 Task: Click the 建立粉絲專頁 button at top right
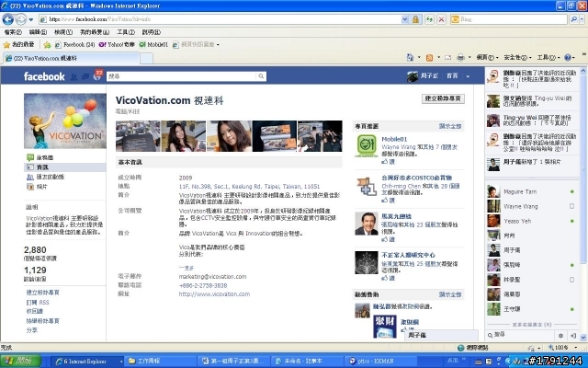click(x=443, y=98)
